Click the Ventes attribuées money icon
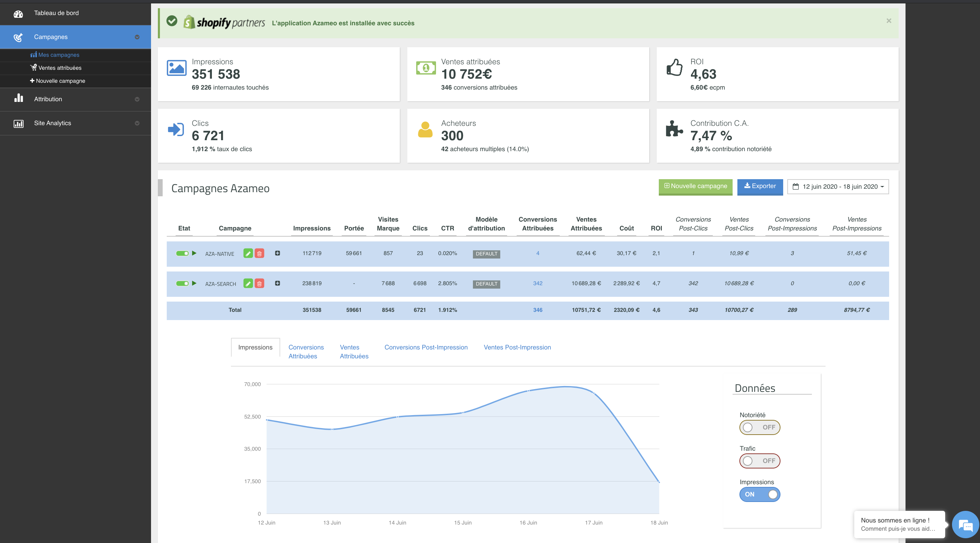This screenshot has height=543, width=980. click(426, 68)
